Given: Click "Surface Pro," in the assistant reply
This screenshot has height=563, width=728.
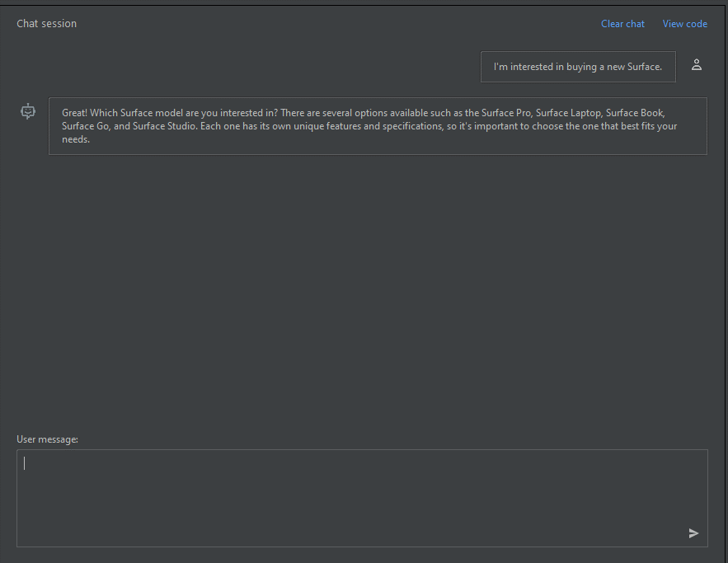Looking at the screenshot, I should tap(506, 113).
